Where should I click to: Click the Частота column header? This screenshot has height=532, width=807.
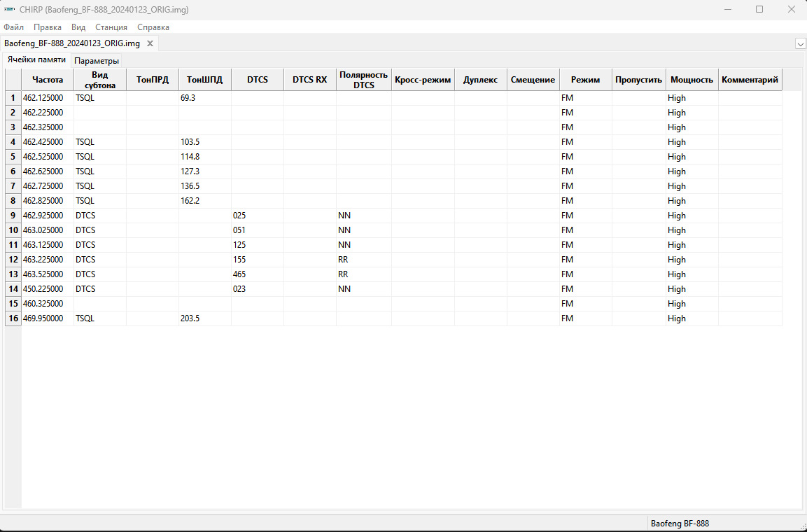click(48, 80)
